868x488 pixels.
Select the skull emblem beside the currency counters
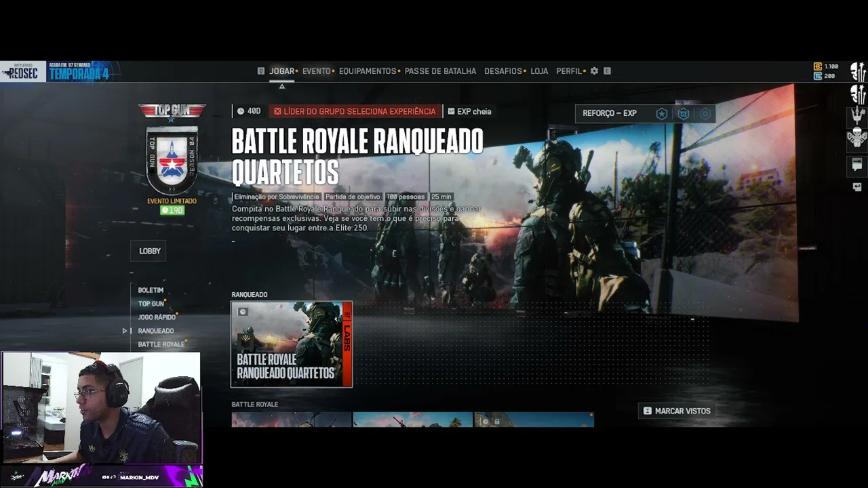[x=858, y=72]
